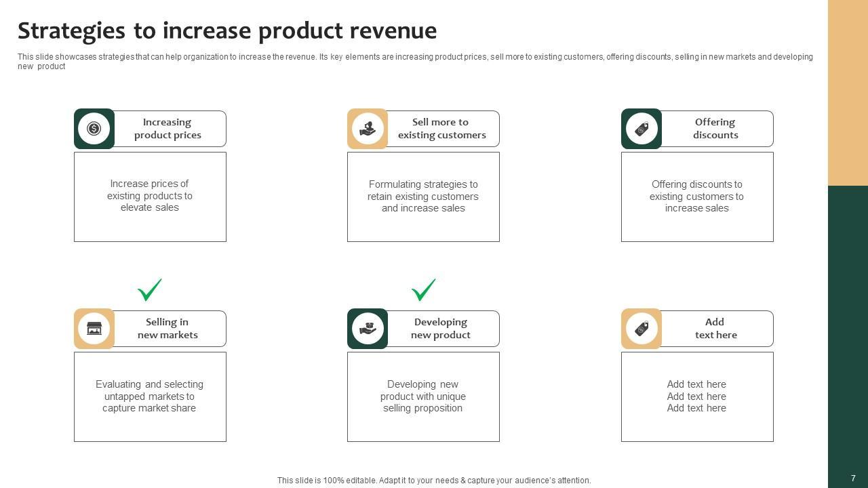Screen dimensions: 868x488
Task: Click the green checkmark above Developing new product
Action: (x=424, y=289)
